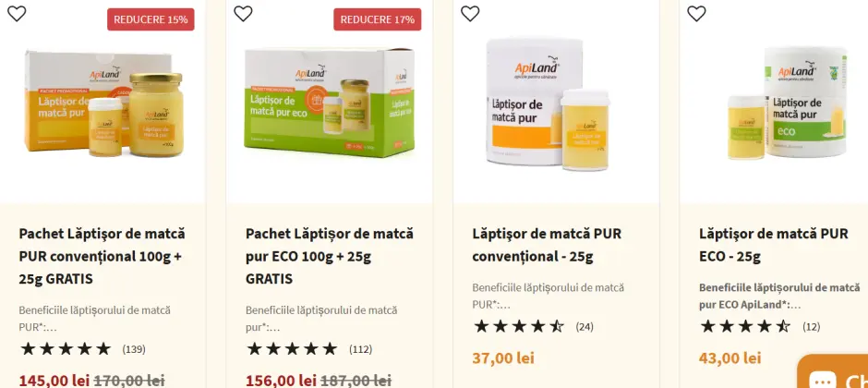
Task: Open the star rating with 112 reviews
Action: pyautogui.click(x=309, y=349)
